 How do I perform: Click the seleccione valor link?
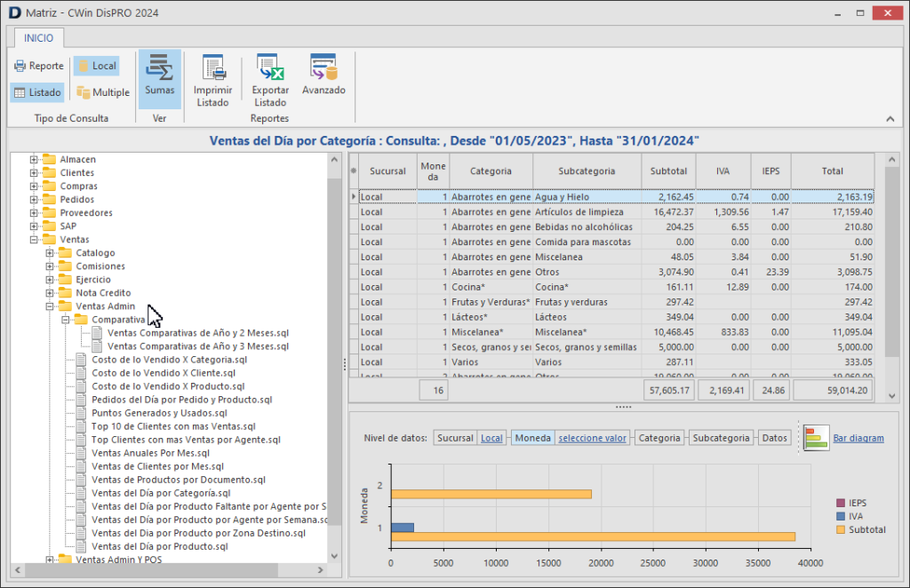point(592,438)
